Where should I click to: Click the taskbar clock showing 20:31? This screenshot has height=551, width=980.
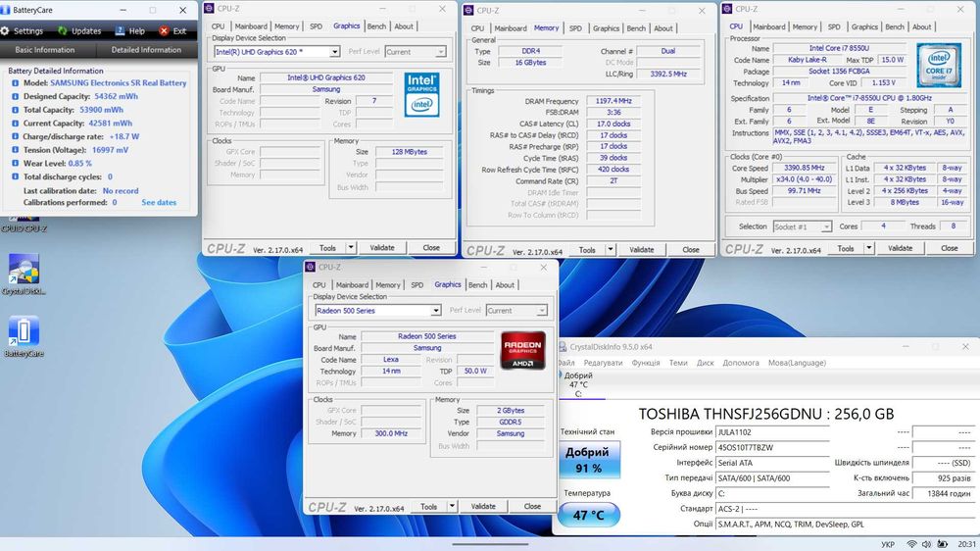pyautogui.click(x=966, y=545)
